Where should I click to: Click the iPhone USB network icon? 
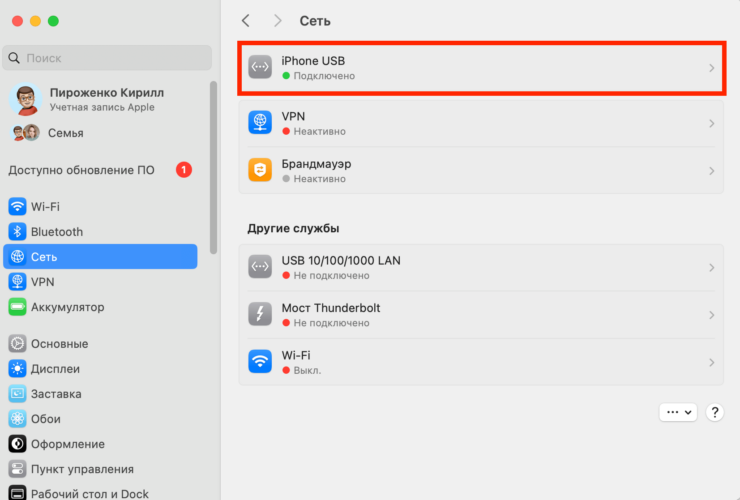tap(260, 68)
